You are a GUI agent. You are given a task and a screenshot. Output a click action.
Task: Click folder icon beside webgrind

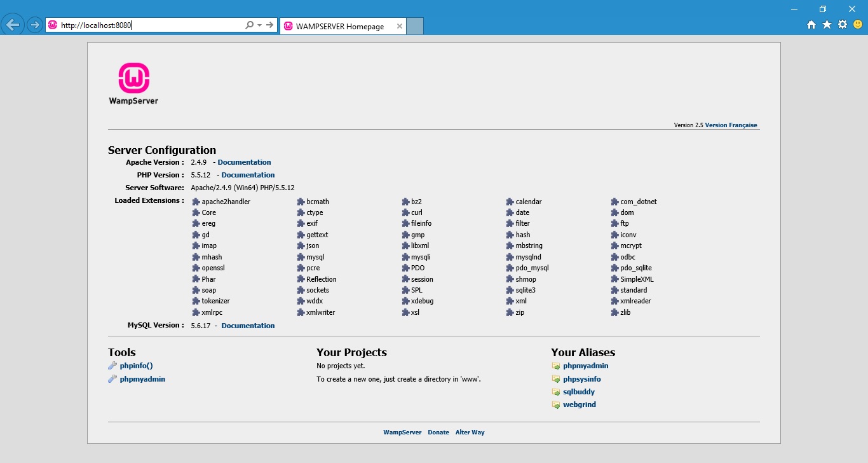coord(556,404)
